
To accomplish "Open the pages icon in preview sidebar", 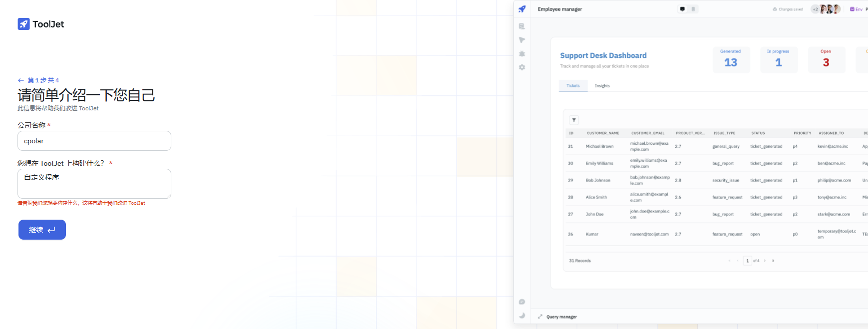I will pyautogui.click(x=522, y=26).
